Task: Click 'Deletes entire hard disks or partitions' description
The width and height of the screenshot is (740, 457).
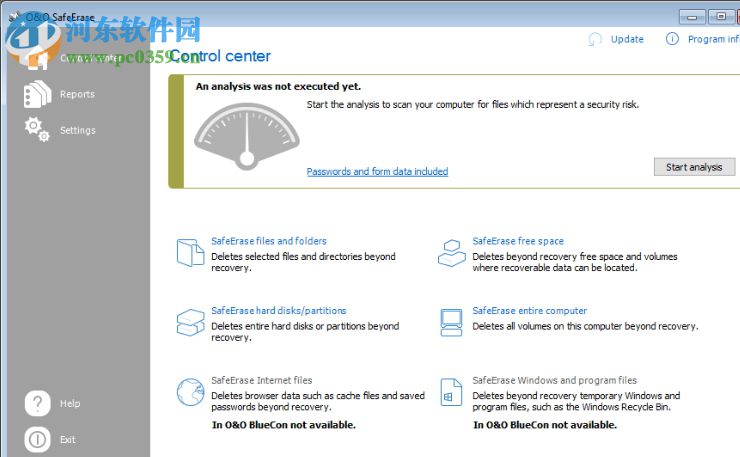Action: pyautogui.click(x=305, y=332)
